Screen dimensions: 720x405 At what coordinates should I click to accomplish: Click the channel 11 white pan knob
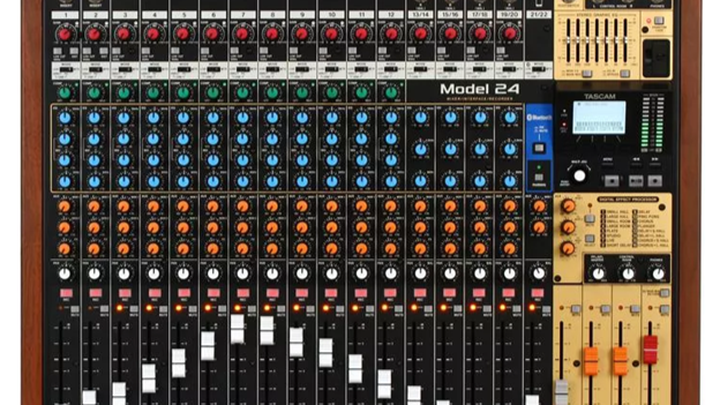[x=361, y=274]
